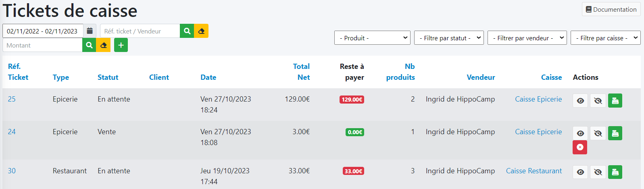Image resolution: width=644 pixels, height=189 pixels.
Task: View ticket 25 with the eye icon
Action: pos(580,101)
